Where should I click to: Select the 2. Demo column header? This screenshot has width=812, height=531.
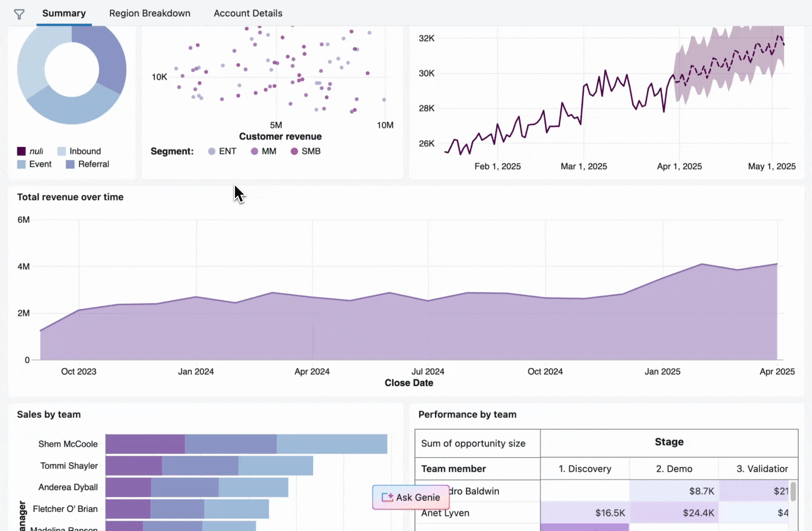[x=673, y=469]
